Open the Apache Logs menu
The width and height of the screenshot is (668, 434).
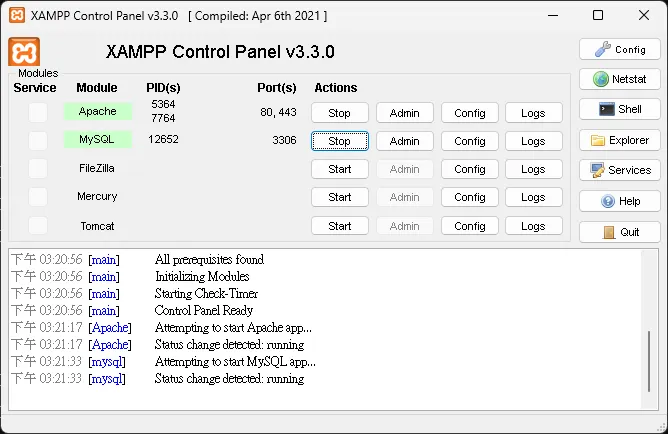533,113
